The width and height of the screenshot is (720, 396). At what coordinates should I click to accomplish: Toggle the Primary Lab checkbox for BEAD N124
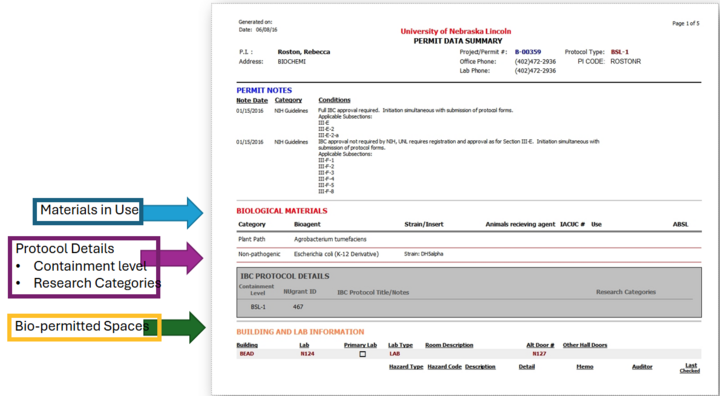(363, 354)
